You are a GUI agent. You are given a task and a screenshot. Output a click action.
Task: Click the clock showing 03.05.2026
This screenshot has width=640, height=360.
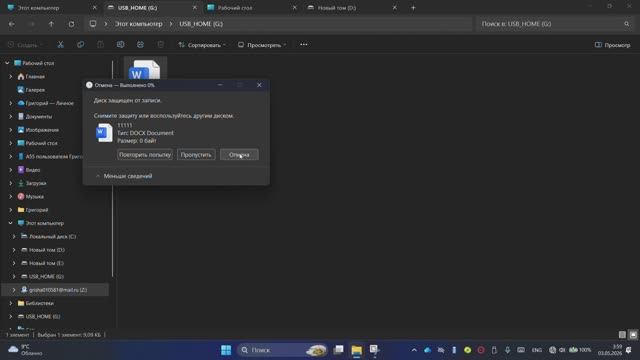click(x=610, y=350)
